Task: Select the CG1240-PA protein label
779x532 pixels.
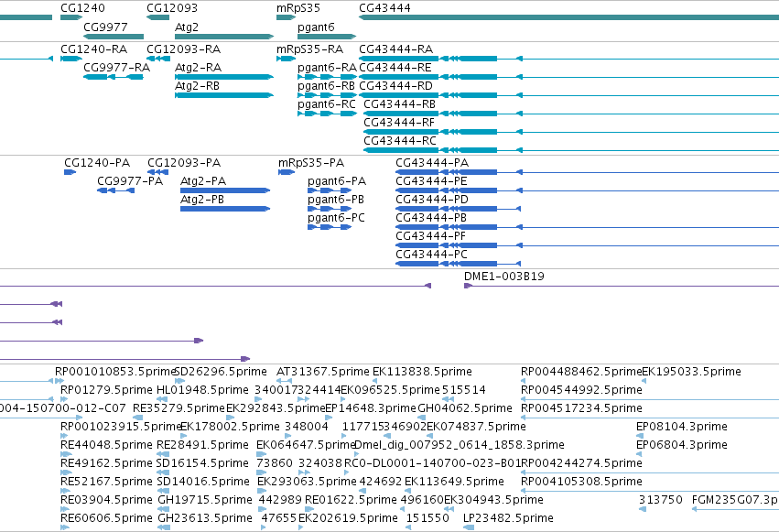Action: pyautogui.click(x=97, y=163)
